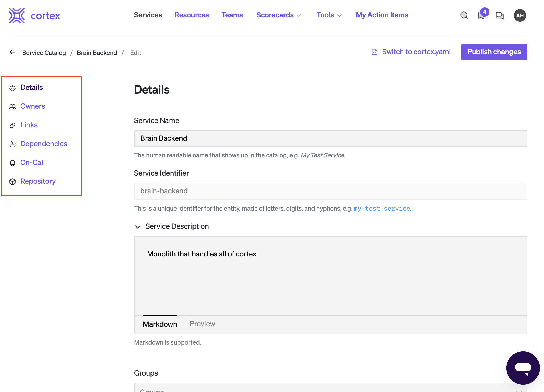Open the Teams nav item
This screenshot has width=544, height=392.
click(232, 15)
